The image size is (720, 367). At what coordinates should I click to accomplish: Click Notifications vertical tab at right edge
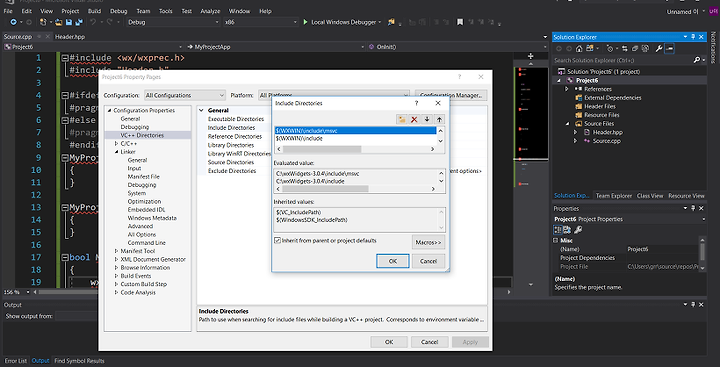[x=713, y=47]
